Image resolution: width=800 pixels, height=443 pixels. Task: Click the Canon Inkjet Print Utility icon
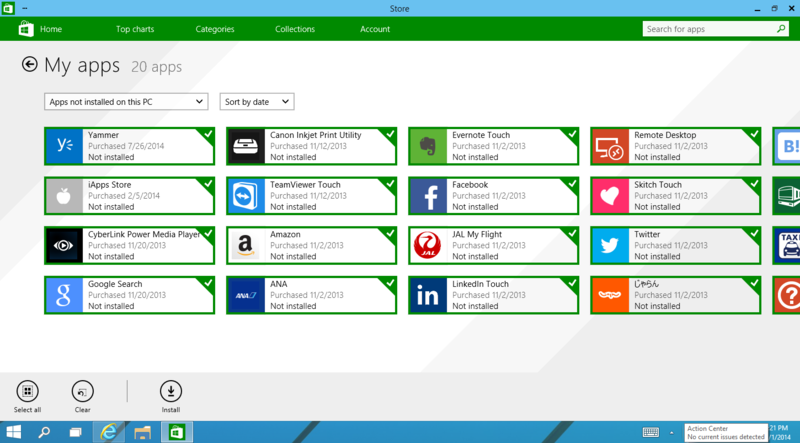coord(246,146)
